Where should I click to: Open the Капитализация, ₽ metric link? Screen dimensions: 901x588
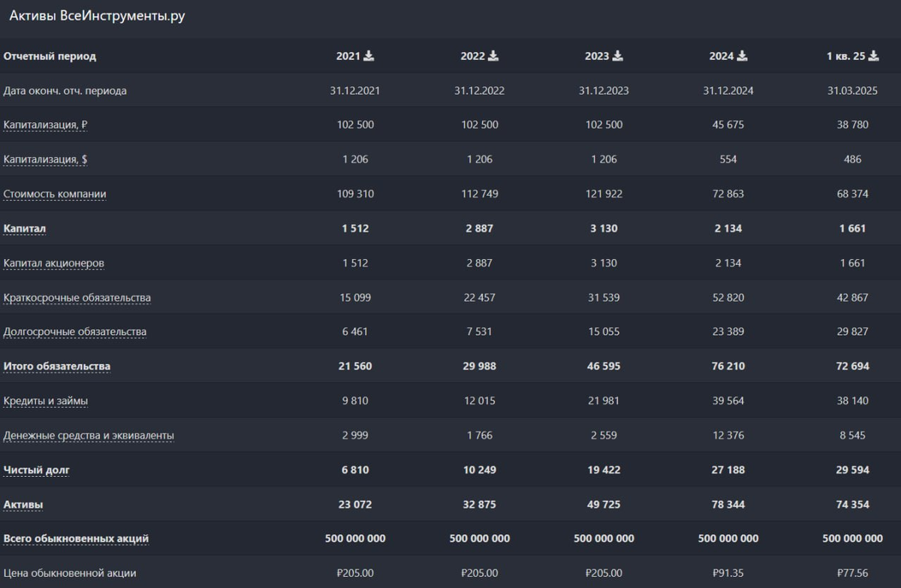(45, 125)
